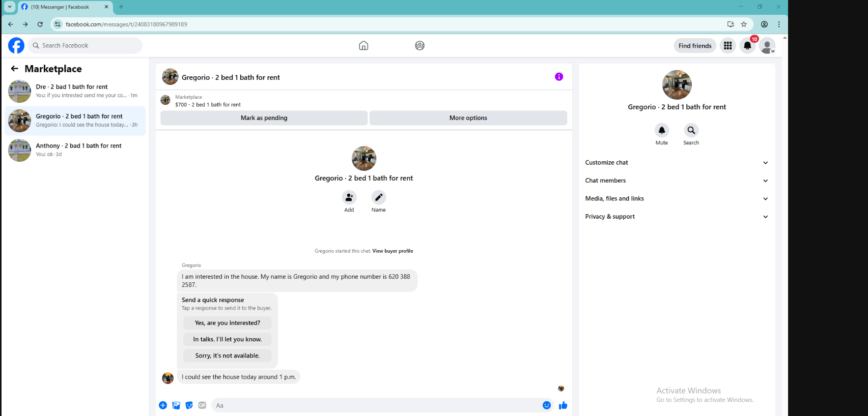868x416 pixels.
Task: Add people to the chat
Action: (349, 197)
